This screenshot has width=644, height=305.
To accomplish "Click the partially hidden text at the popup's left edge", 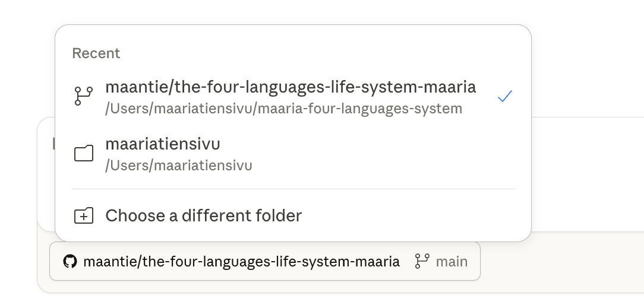I will click(52, 144).
